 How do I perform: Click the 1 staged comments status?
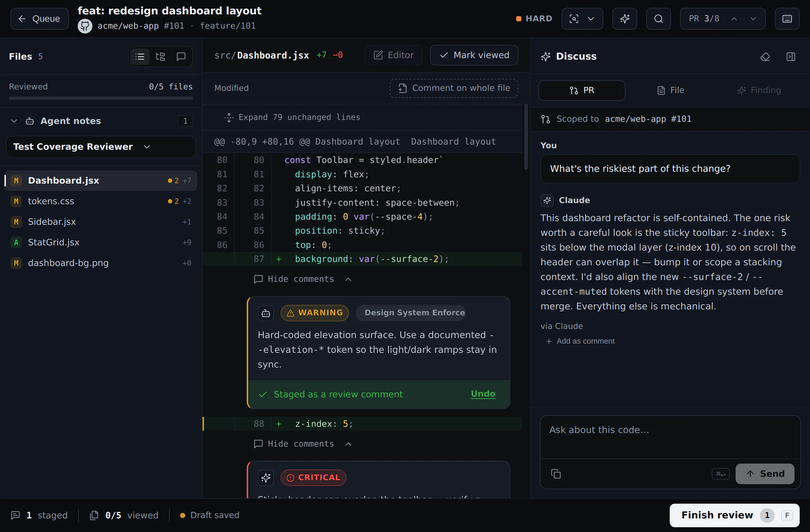39,515
